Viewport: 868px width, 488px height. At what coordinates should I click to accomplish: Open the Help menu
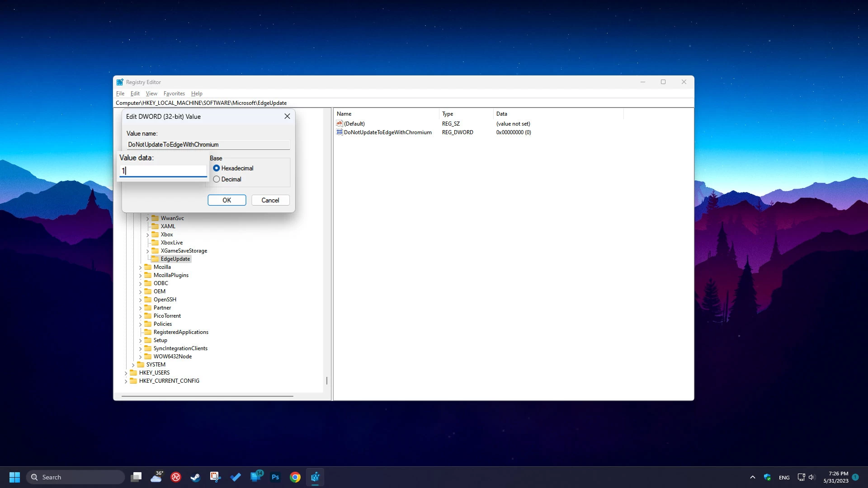[197, 94]
